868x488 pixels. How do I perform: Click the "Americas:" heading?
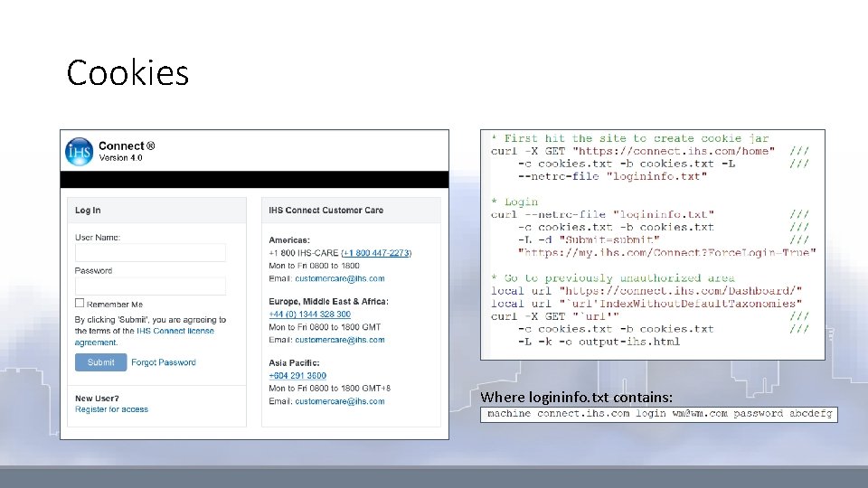click(289, 240)
